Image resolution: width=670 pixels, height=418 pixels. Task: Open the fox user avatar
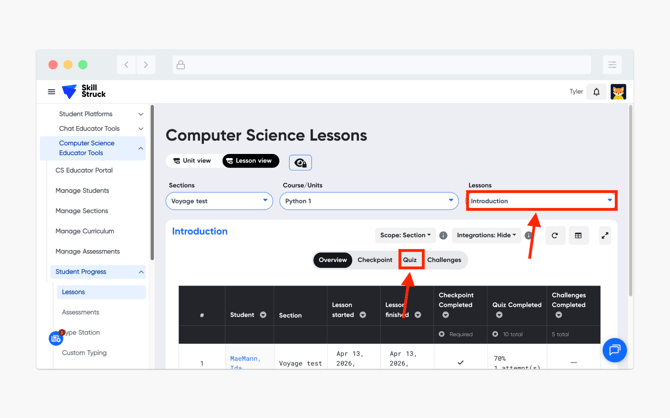point(618,92)
